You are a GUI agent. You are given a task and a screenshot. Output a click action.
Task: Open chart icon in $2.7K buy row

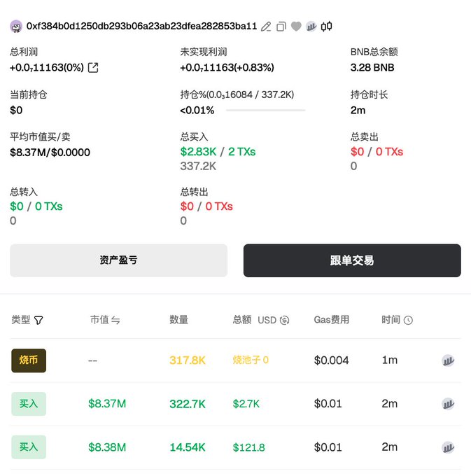(448, 404)
